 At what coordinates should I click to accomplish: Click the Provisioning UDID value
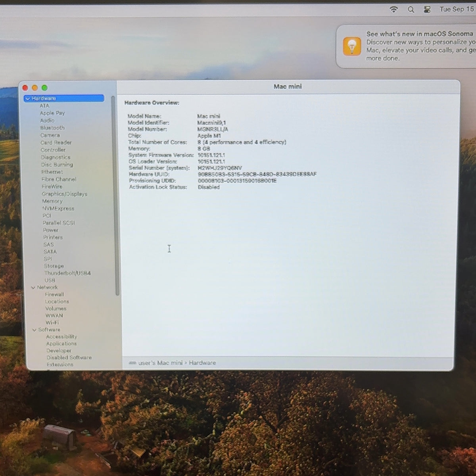click(237, 181)
